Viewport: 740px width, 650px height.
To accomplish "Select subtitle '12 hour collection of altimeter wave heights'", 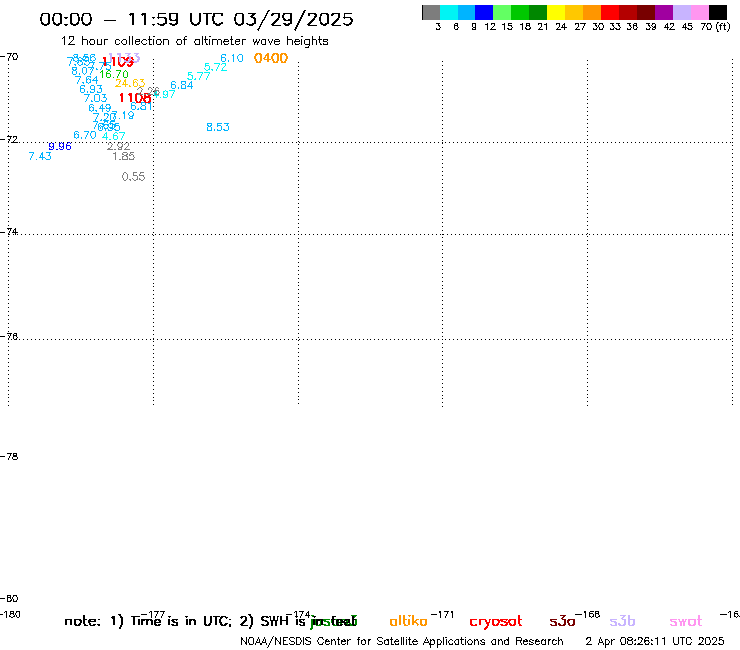I will click(194, 41).
